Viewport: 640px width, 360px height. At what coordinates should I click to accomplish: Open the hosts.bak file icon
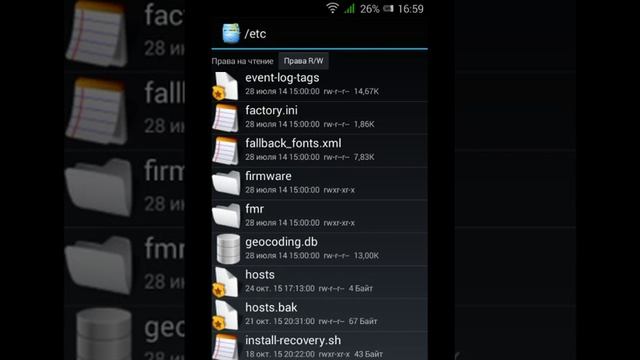(225, 316)
